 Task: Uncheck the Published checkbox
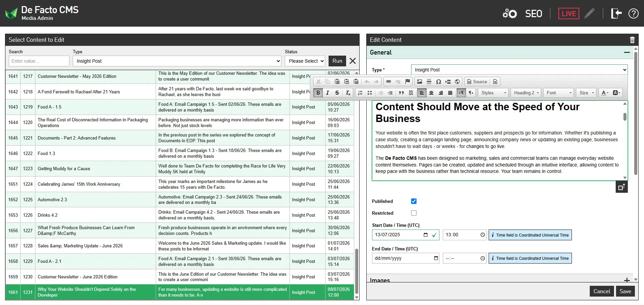414,201
